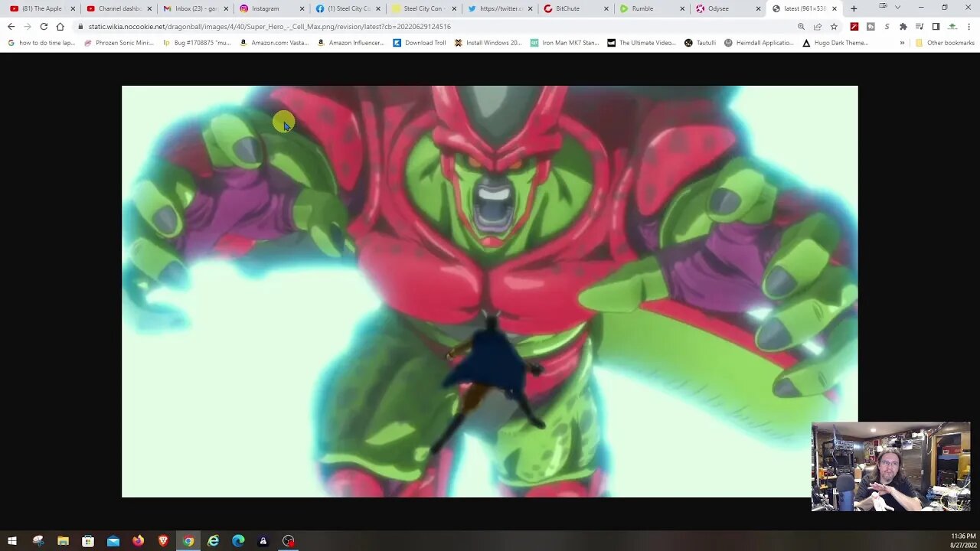Switch to the (81) The Apple YouTube tab

pos(43,8)
